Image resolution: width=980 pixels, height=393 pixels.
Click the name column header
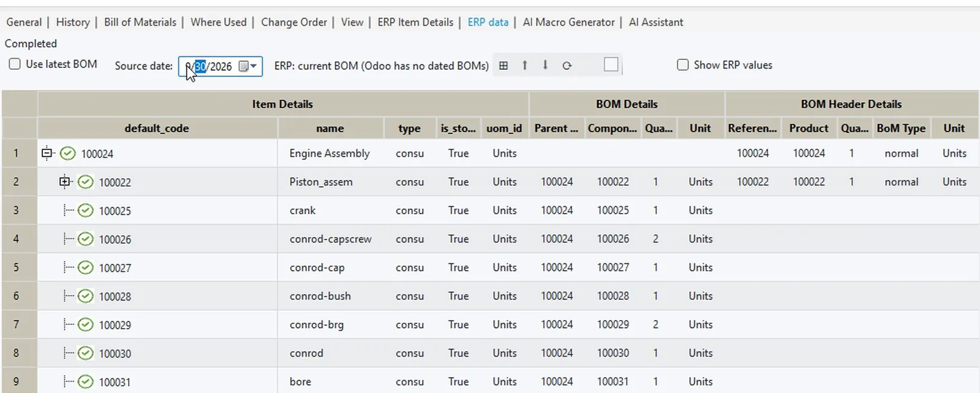click(x=330, y=128)
